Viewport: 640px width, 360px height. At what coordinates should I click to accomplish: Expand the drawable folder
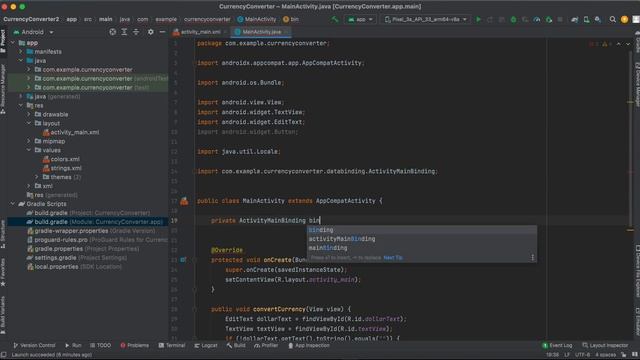click(29, 114)
